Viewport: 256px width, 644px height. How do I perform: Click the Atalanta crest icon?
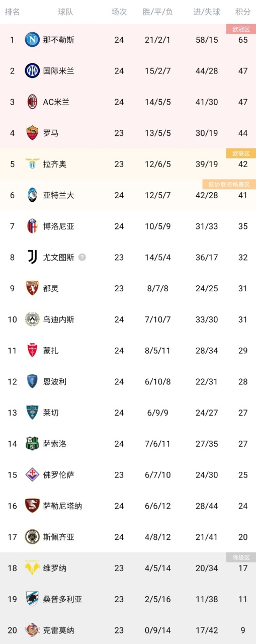(x=32, y=195)
